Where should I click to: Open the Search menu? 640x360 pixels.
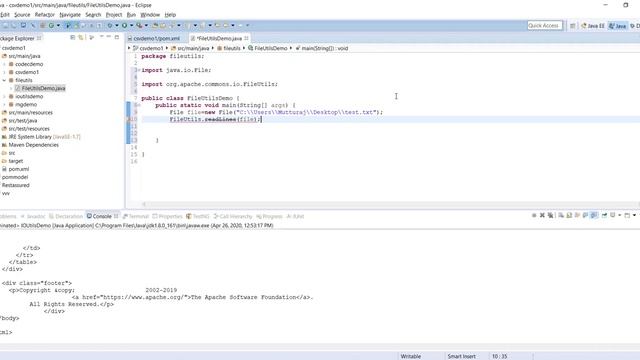pos(93,15)
